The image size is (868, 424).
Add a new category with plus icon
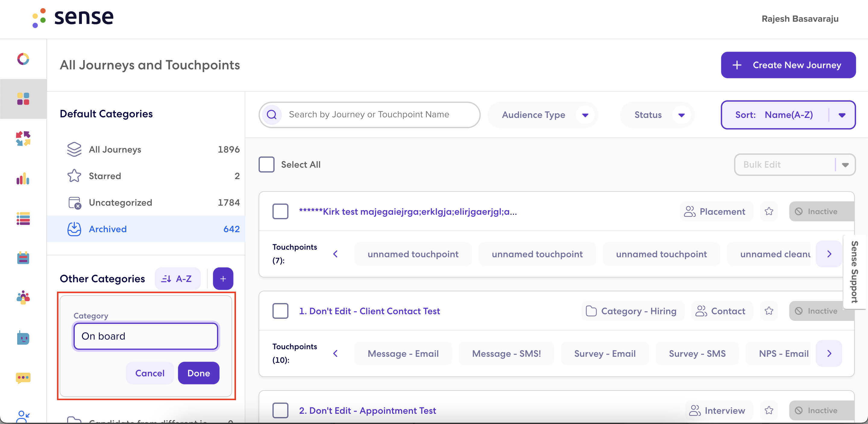pyautogui.click(x=223, y=279)
